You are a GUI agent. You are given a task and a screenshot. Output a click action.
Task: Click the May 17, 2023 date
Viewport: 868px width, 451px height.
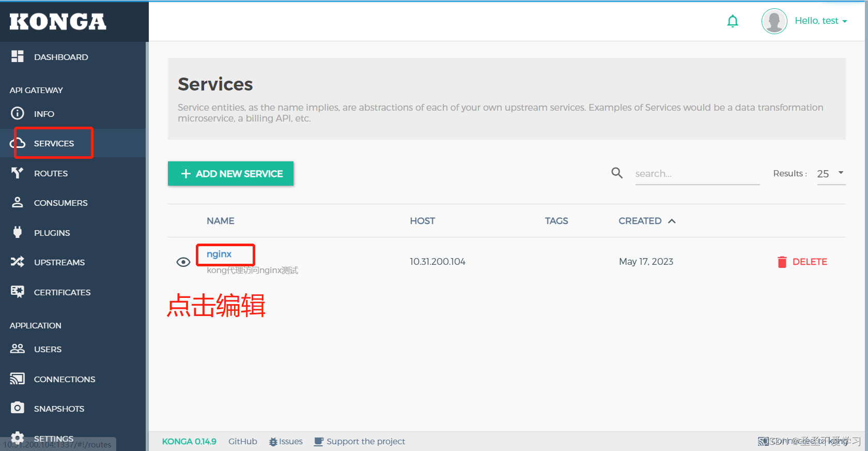tap(646, 262)
